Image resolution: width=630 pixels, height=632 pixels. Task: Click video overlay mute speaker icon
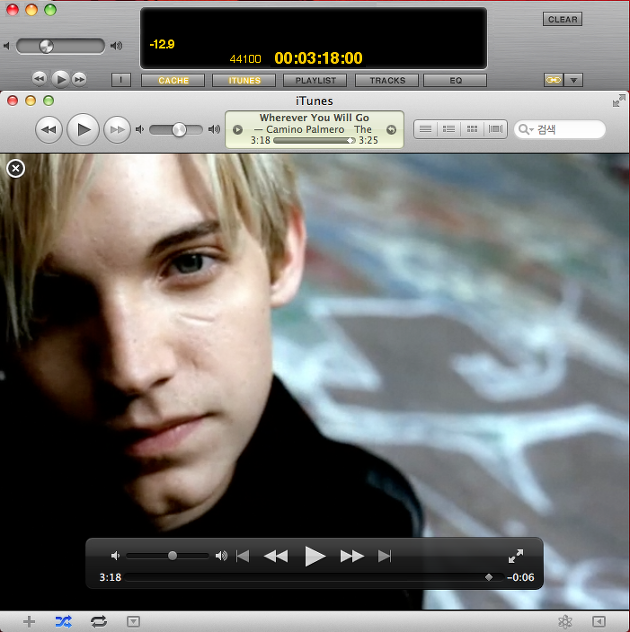(x=115, y=556)
